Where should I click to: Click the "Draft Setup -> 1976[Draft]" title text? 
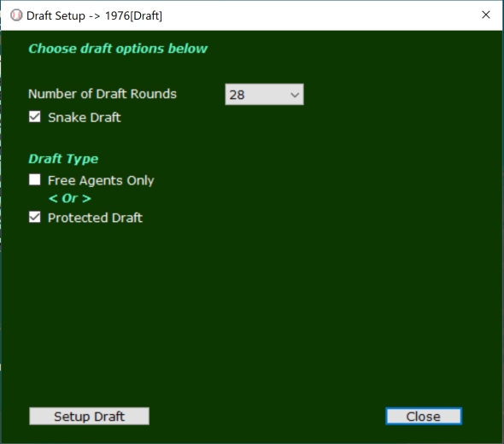94,15
